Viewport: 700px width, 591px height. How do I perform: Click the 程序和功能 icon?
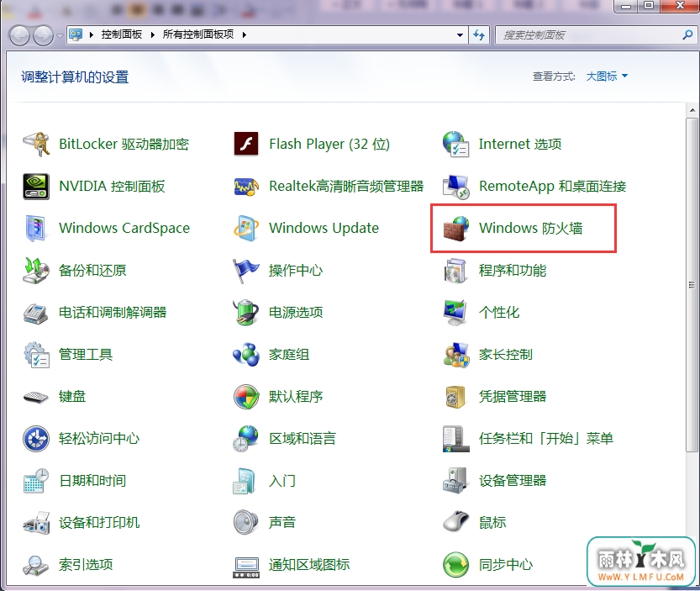(x=455, y=270)
